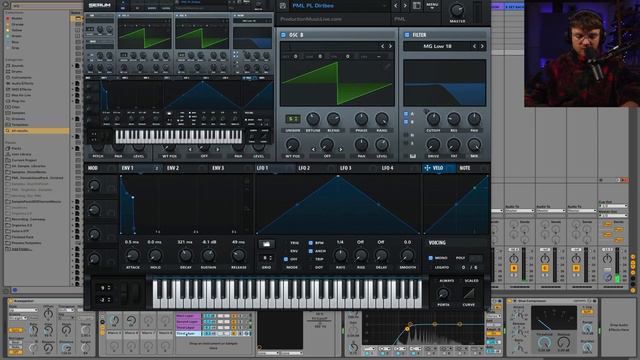The height and width of the screenshot is (360, 640).
Task: Select previous warp mode beside OFF label
Action: pos(313,149)
